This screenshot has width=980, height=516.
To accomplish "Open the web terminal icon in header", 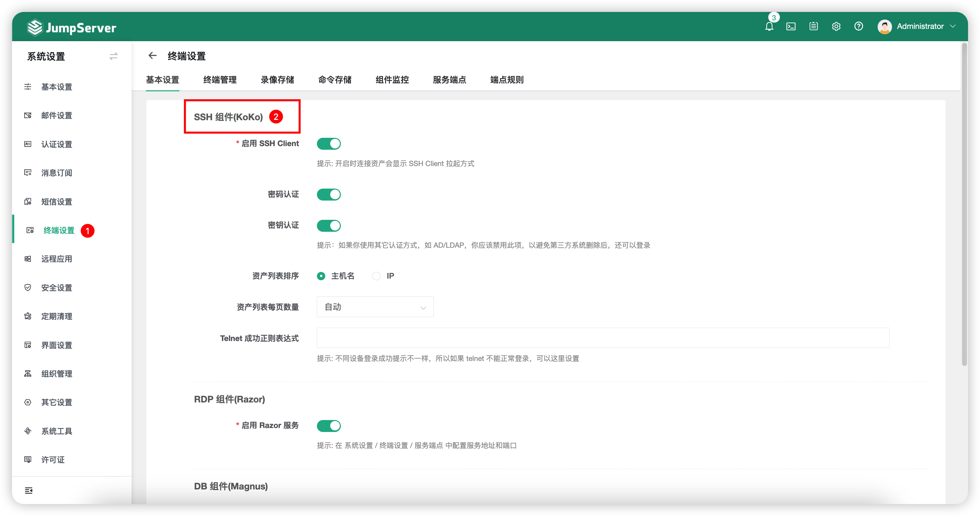I will pyautogui.click(x=791, y=26).
